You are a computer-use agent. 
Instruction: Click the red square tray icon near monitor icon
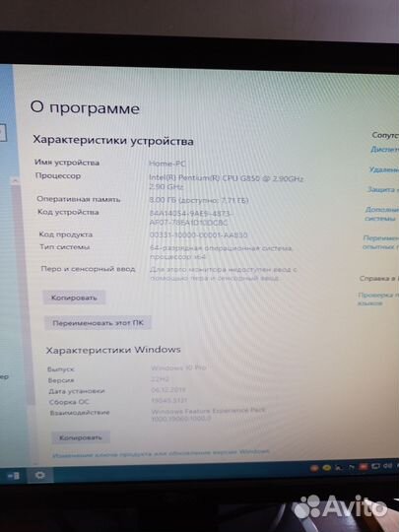tap(364, 467)
